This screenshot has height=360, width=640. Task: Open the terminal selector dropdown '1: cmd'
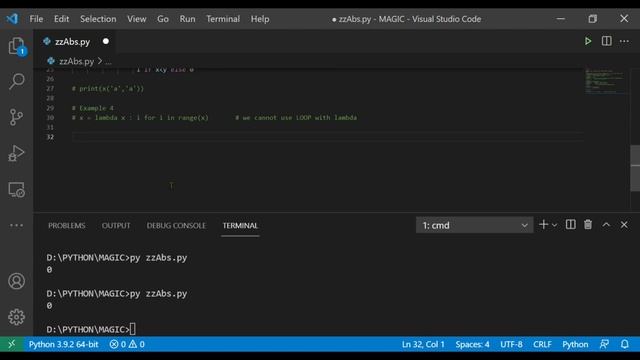[474, 225]
